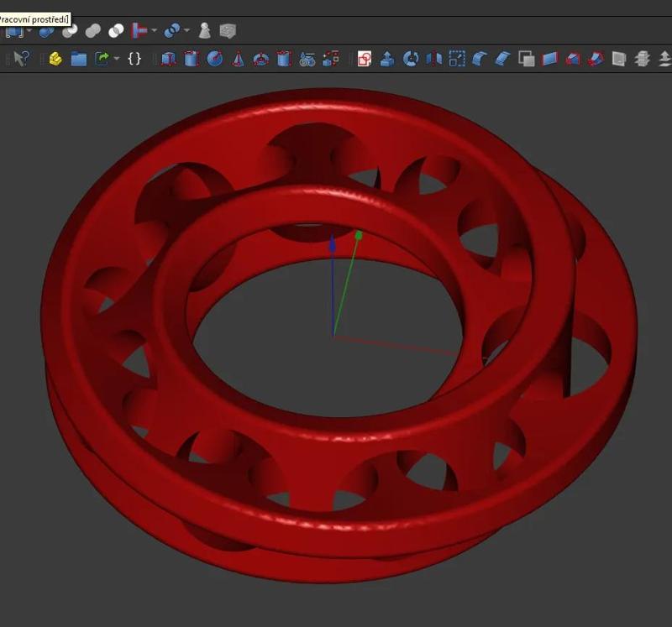Click the red New sketch icon
The height and width of the screenshot is (627, 672).
tap(365, 59)
